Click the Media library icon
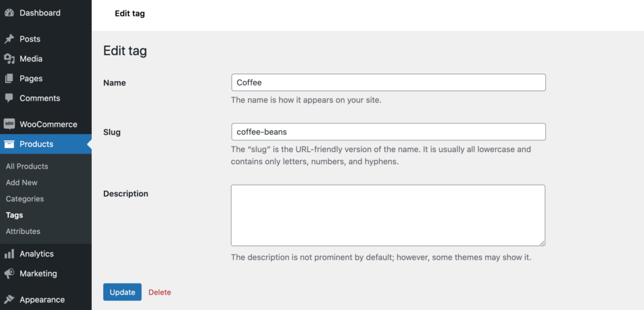The height and width of the screenshot is (310, 644). click(x=9, y=58)
